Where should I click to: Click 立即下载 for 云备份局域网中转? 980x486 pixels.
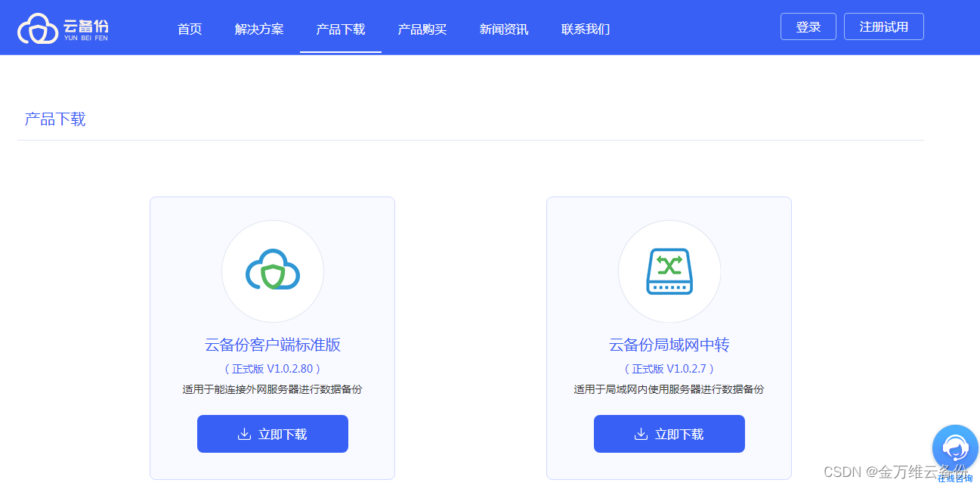coord(669,434)
